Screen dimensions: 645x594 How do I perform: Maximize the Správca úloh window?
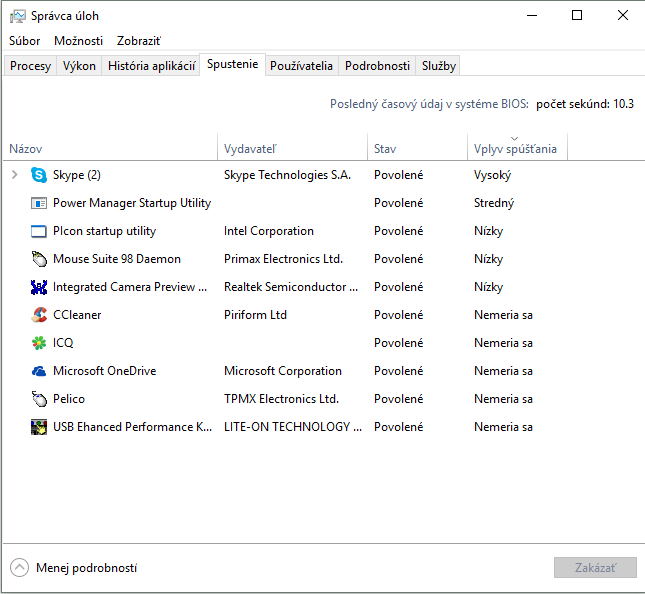click(x=577, y=16)
